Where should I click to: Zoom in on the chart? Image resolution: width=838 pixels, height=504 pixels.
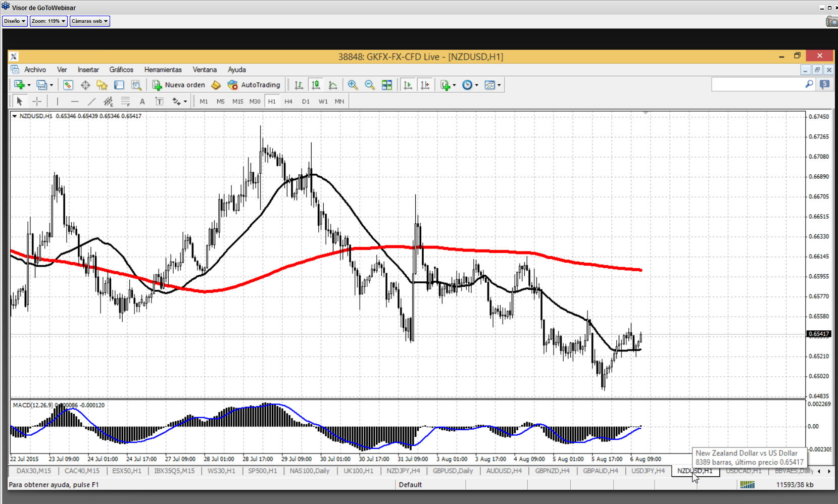point(353,85)
